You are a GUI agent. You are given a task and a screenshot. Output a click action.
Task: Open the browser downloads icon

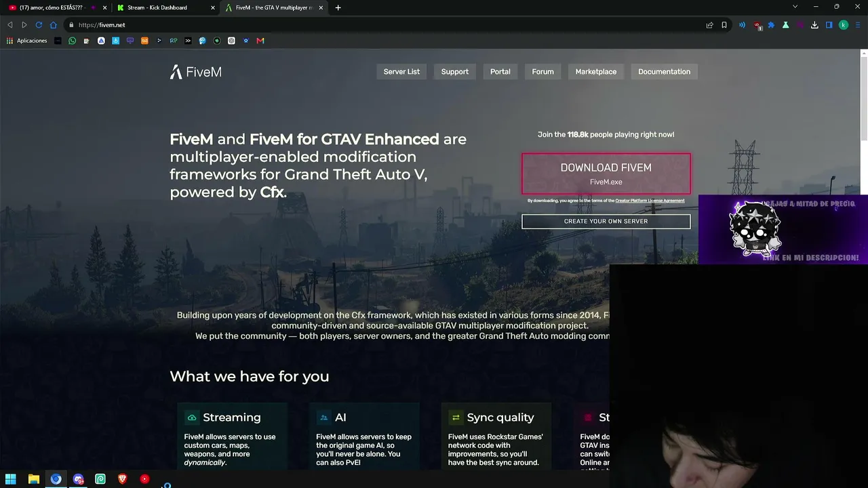pyautogui.click(x=814, y=25)
